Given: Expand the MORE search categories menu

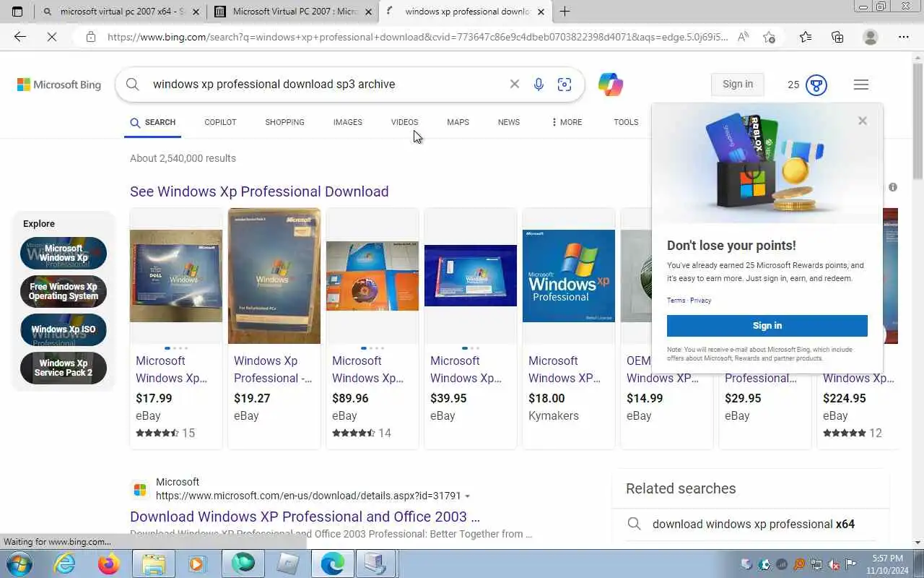Looking at the screenshot, I should click(567, 122).
